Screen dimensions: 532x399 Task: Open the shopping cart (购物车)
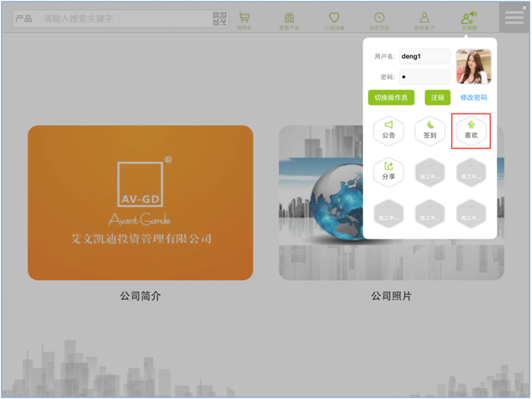click(x=244, y=21)
